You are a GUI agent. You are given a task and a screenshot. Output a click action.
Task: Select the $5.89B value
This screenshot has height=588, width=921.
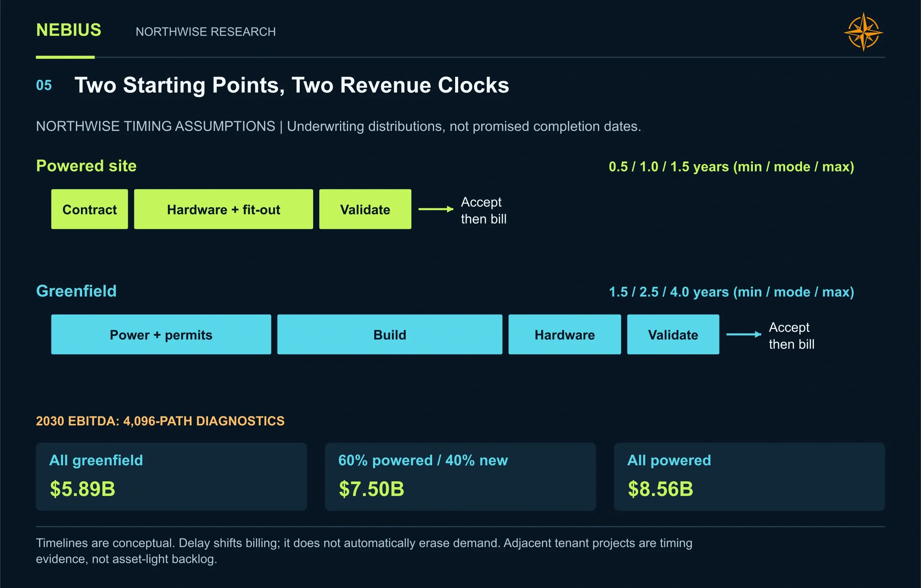pos(83,489)
